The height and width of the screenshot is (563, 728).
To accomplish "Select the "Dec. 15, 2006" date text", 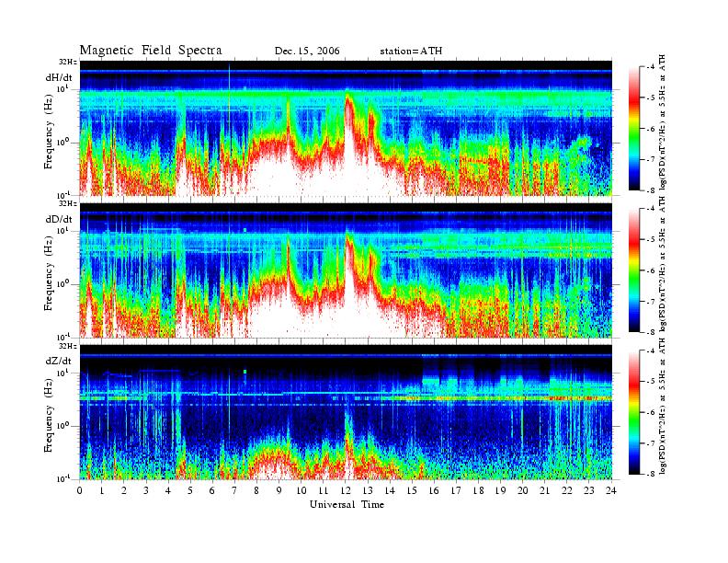I will [x=307, y=52].
